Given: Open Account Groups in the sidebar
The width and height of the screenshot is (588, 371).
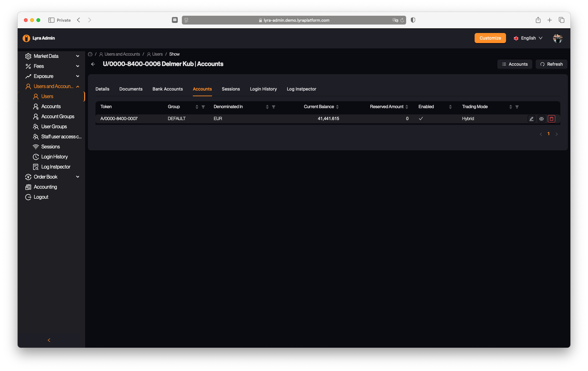Looking at the screenshot, I should 58,117.
